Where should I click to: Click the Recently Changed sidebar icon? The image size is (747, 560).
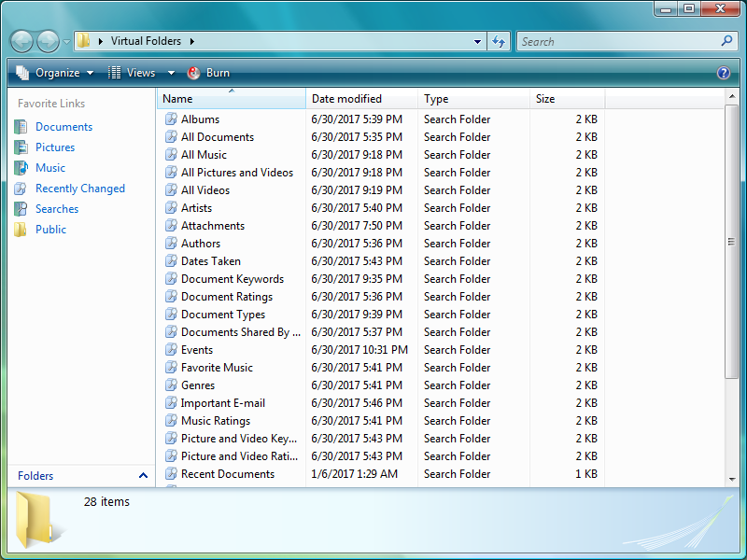21,189
